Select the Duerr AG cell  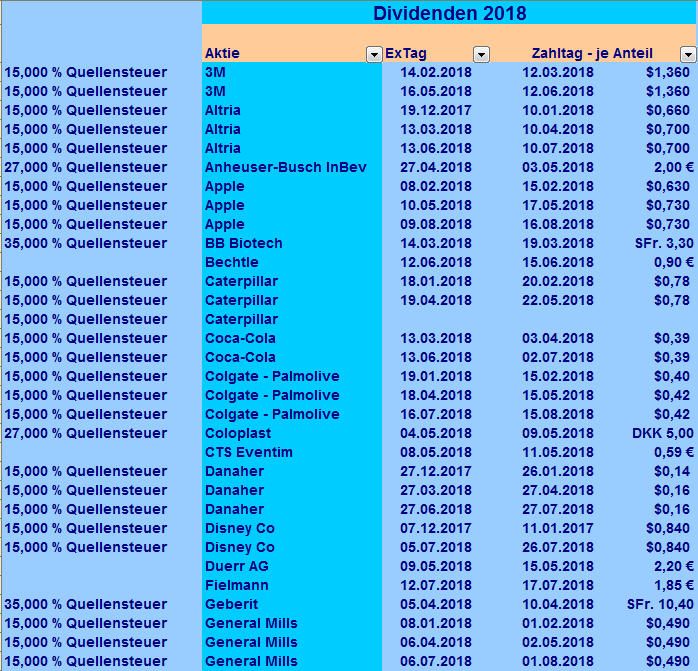[x=292, y=566]
